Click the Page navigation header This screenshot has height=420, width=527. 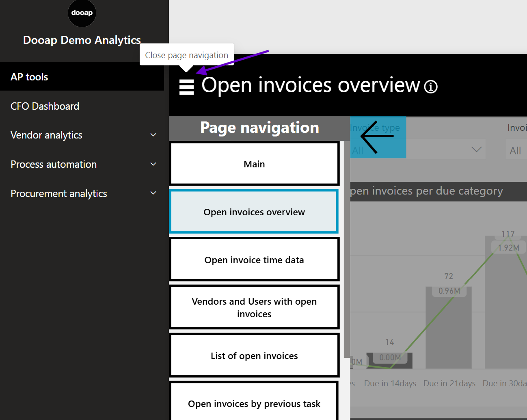coord(259,128)
